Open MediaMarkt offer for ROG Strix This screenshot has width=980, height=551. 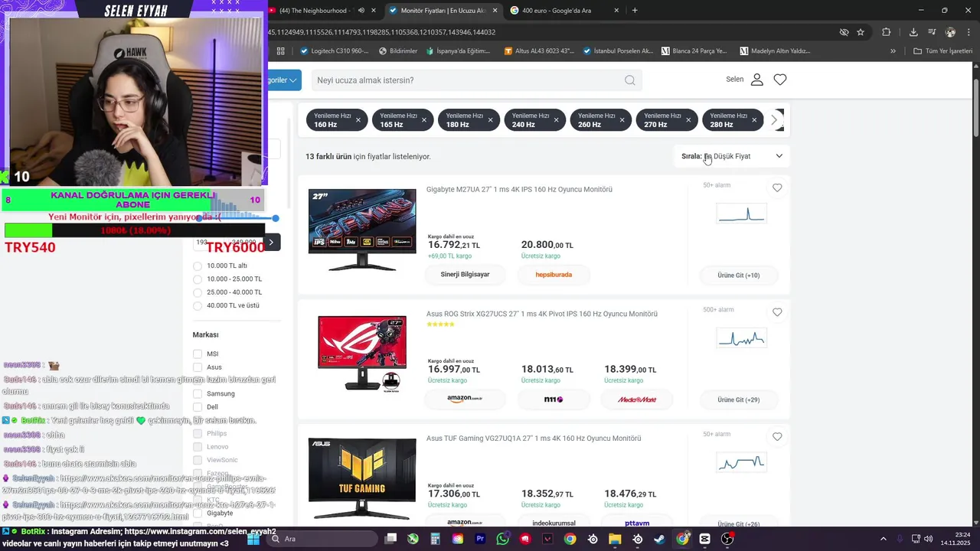[638, 399]
